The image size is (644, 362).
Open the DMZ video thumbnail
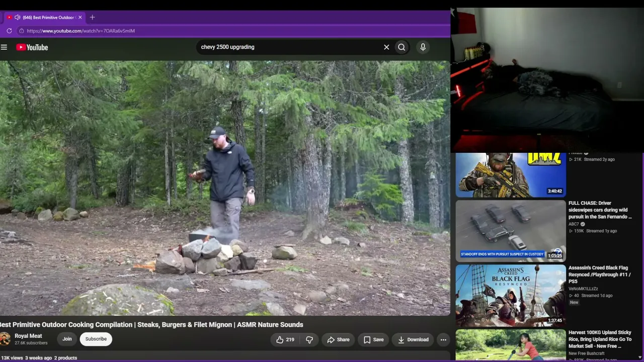[511, 175]
